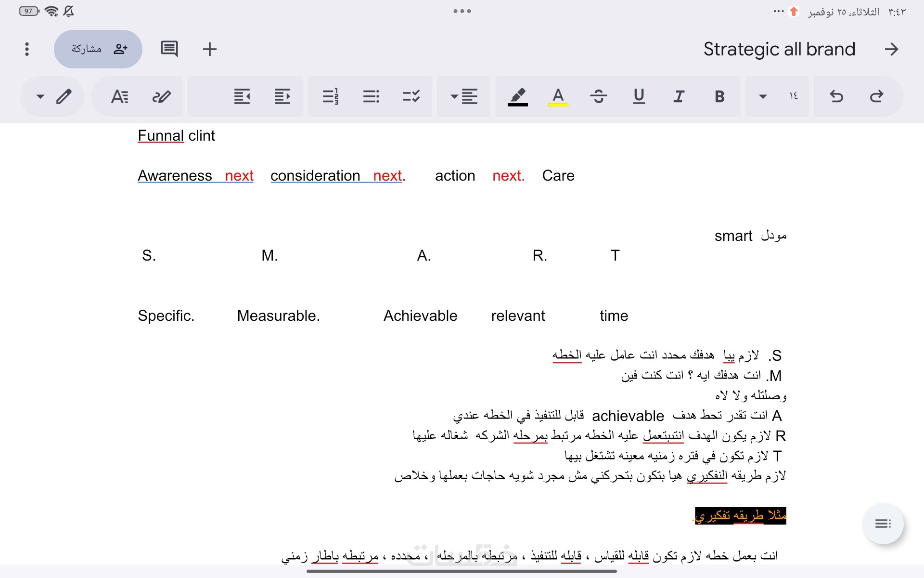Insert a checklist

click(411, 96)
